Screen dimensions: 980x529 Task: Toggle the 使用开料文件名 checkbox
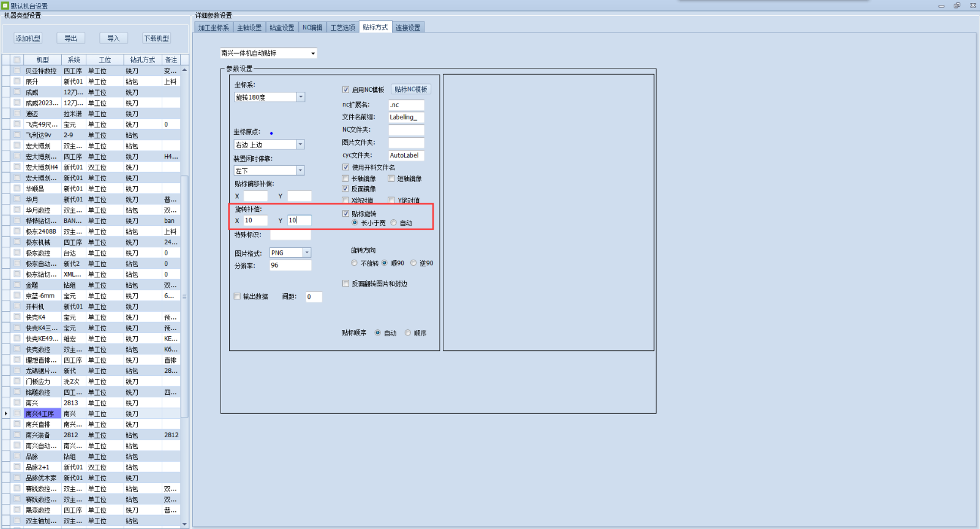(345, 167)
